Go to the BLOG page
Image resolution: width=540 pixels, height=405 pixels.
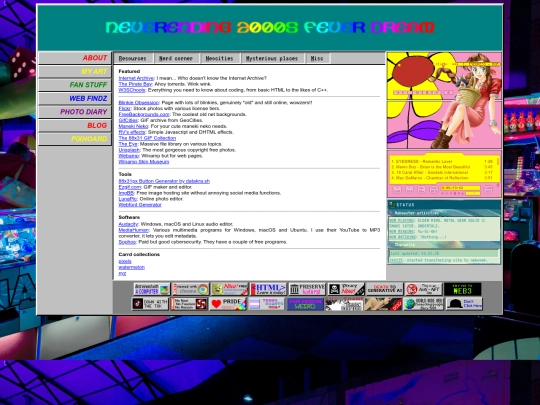click(x=75, y=125)
